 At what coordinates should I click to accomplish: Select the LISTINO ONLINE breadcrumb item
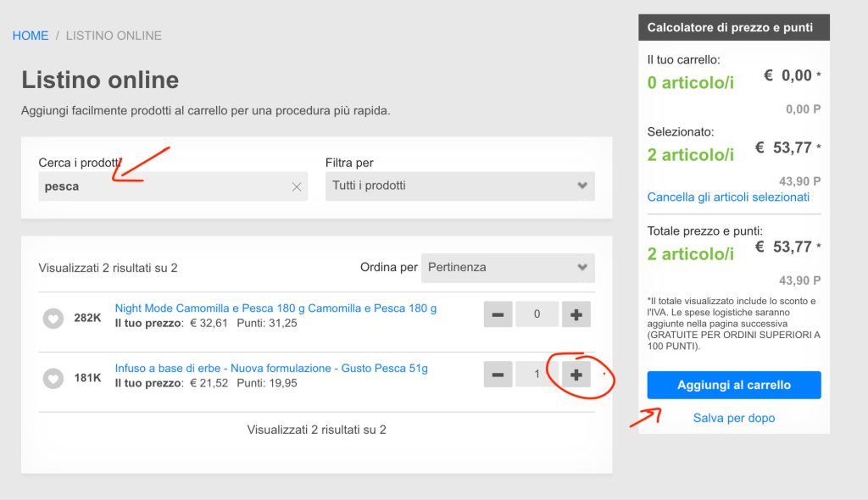114,36
